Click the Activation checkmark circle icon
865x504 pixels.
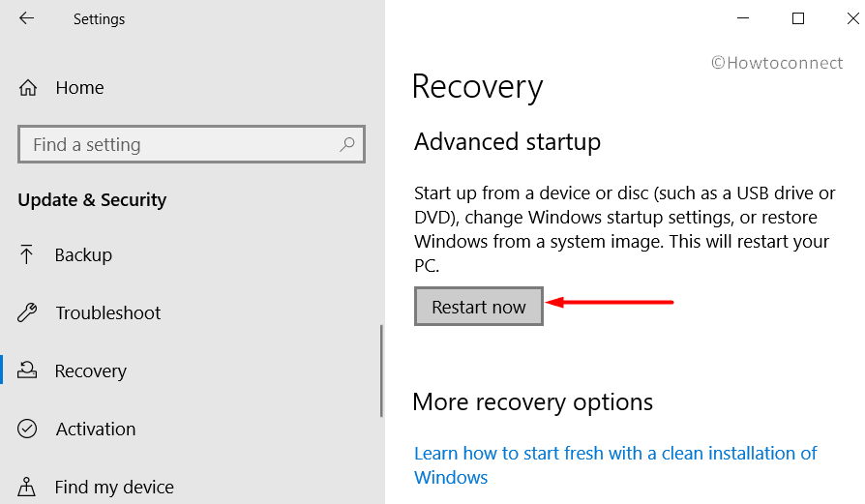[x=27, y=429]
